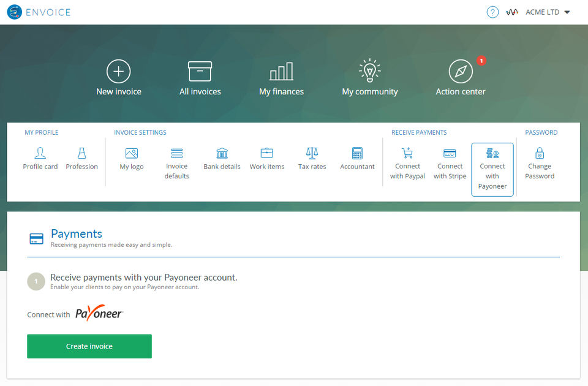Open the Accountant calculator icon

[357, 153]
